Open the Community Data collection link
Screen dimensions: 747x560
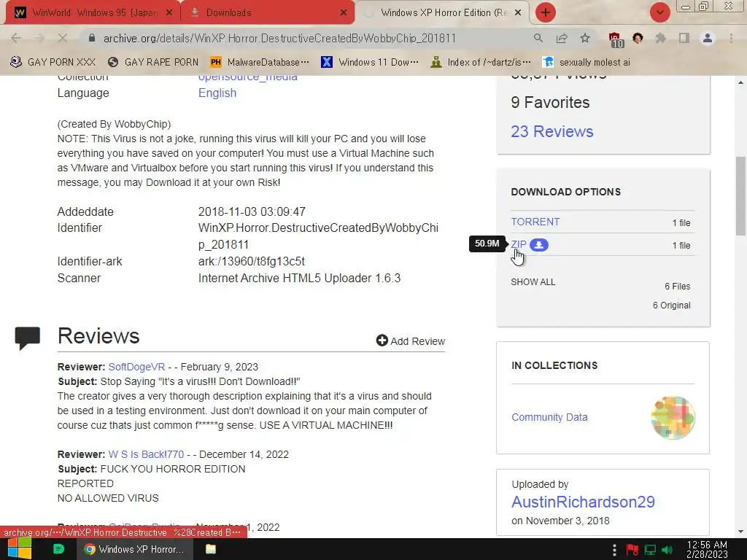549,417
